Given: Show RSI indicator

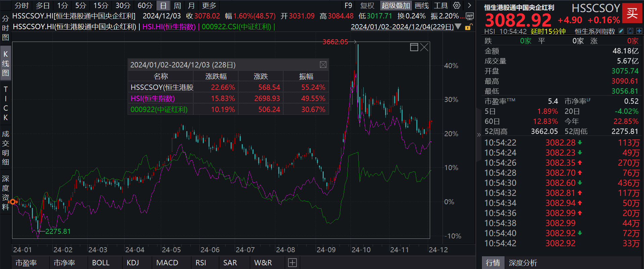Looking at the screenshot, I should [x=201, y=263].
